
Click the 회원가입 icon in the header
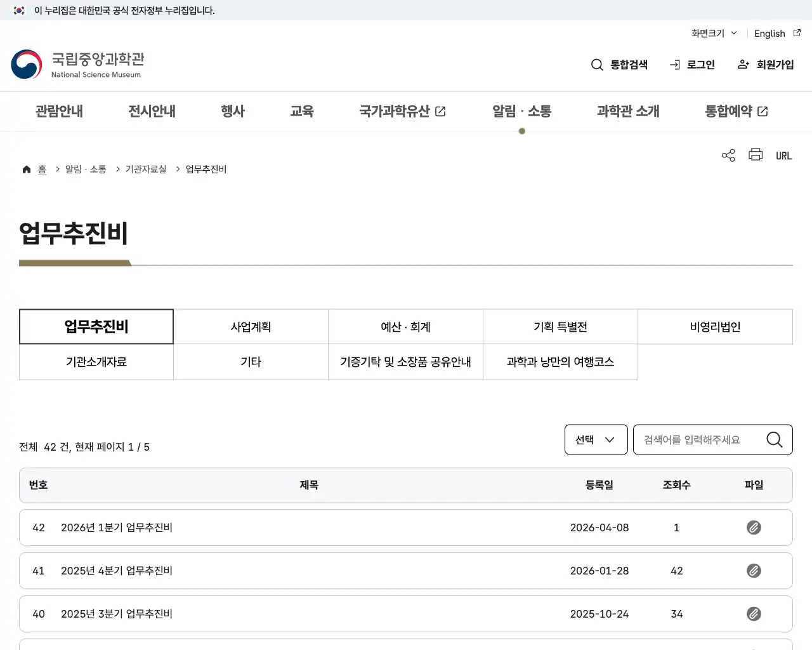tap(743, 64)
